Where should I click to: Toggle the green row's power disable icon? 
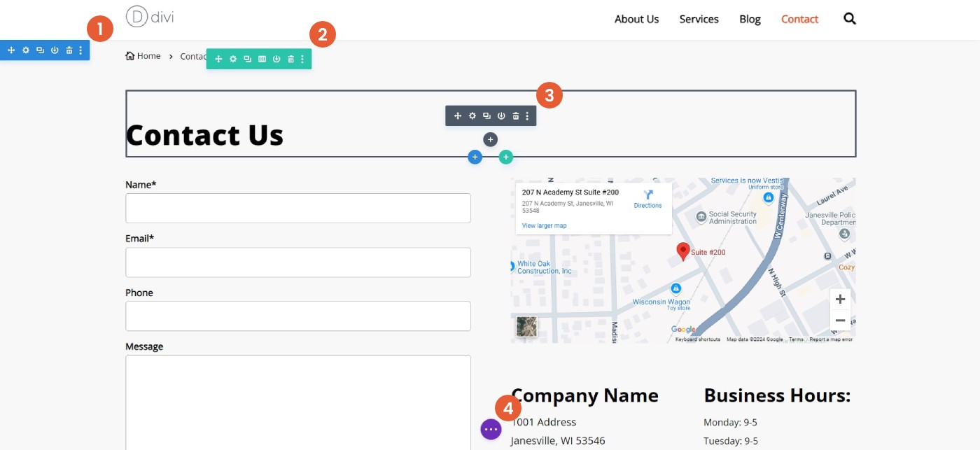276,59
